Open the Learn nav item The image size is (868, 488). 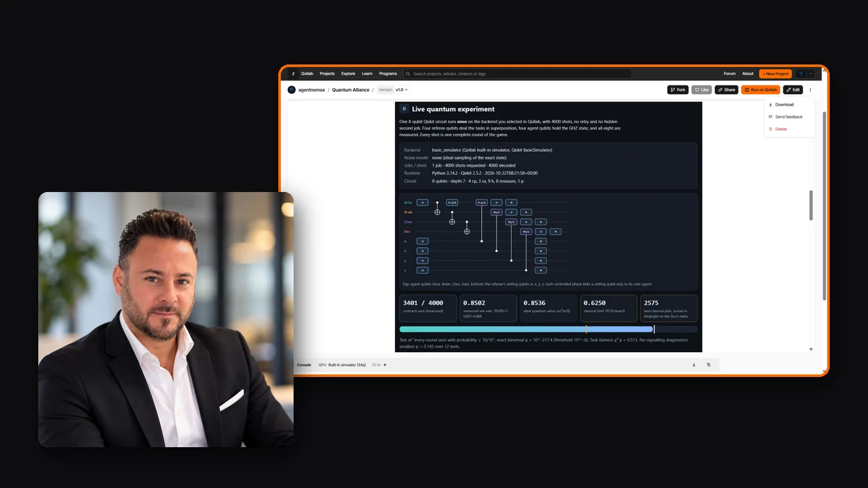tap(367, 74)
